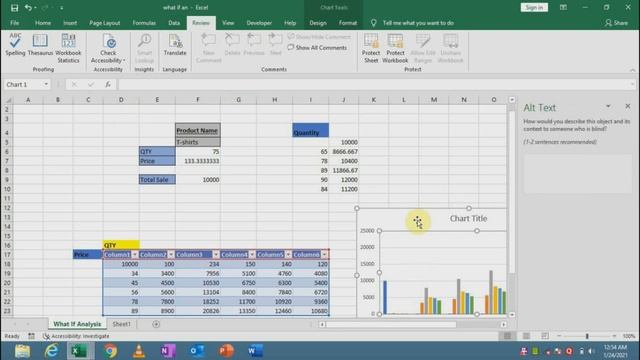Viewport: 640px width, 360px height.
Task: Open Column3 filter dropdown
Action: tap(216, 255)
